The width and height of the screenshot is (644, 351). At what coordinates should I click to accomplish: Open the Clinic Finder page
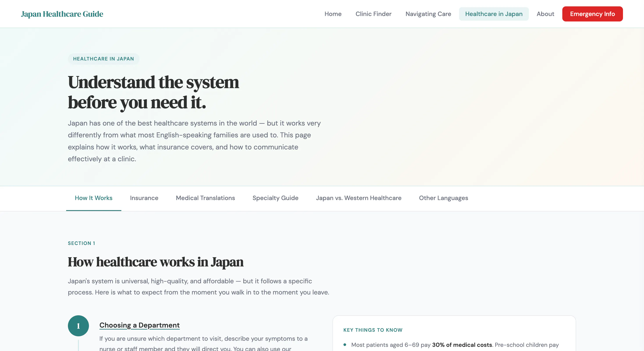tap(373, 14)
